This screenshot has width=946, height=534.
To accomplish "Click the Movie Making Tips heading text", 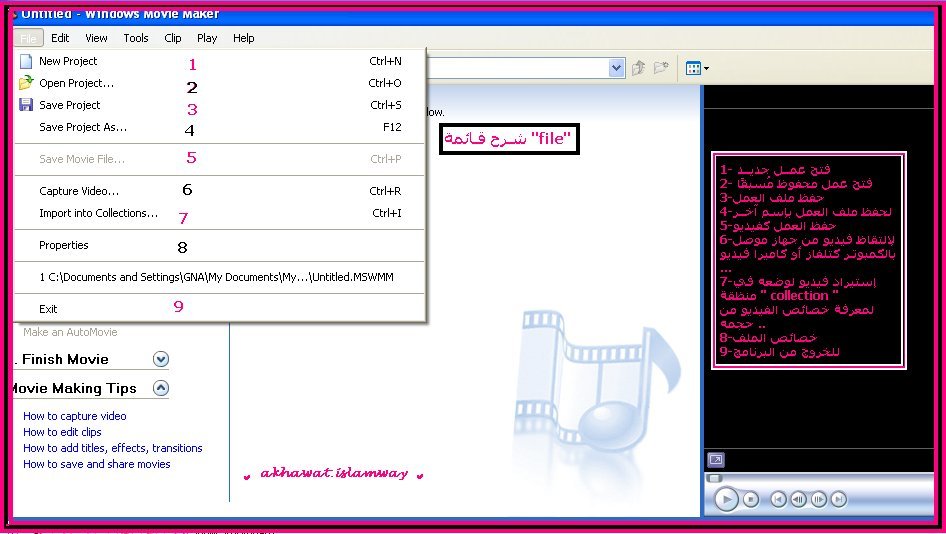I will (x=75, y=388).
